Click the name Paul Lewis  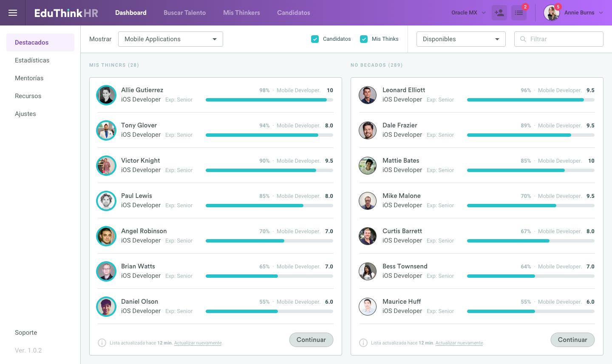pyautogui.click(x=136, y=196)
